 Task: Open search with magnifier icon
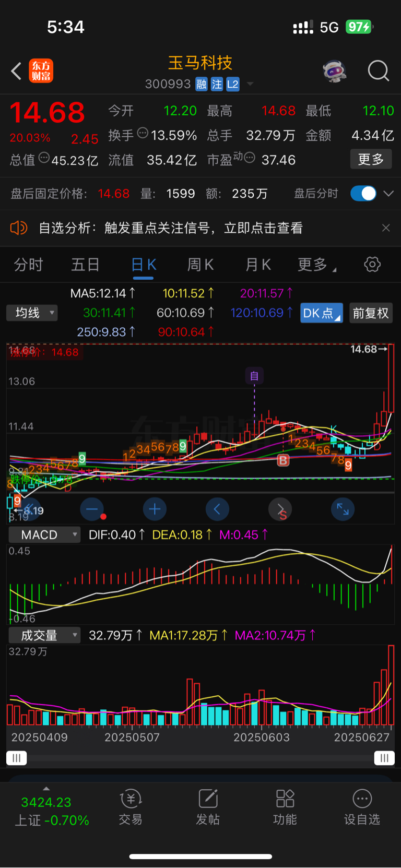pos(379,70)
